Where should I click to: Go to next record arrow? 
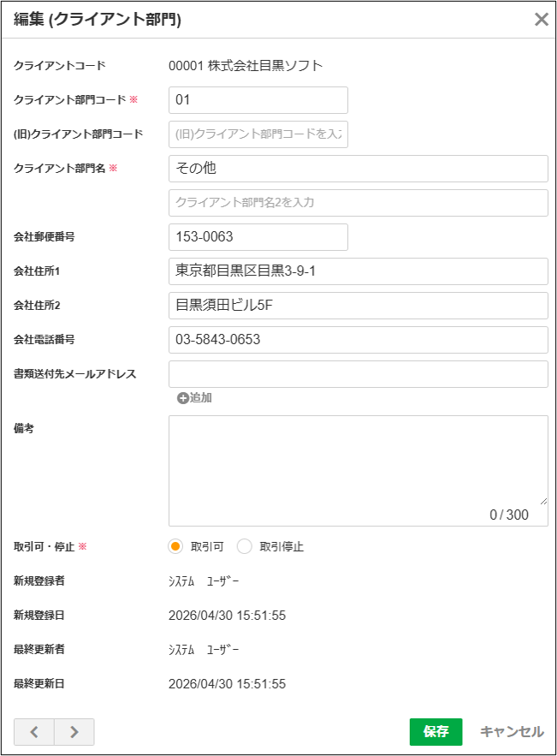coord(74,732)
